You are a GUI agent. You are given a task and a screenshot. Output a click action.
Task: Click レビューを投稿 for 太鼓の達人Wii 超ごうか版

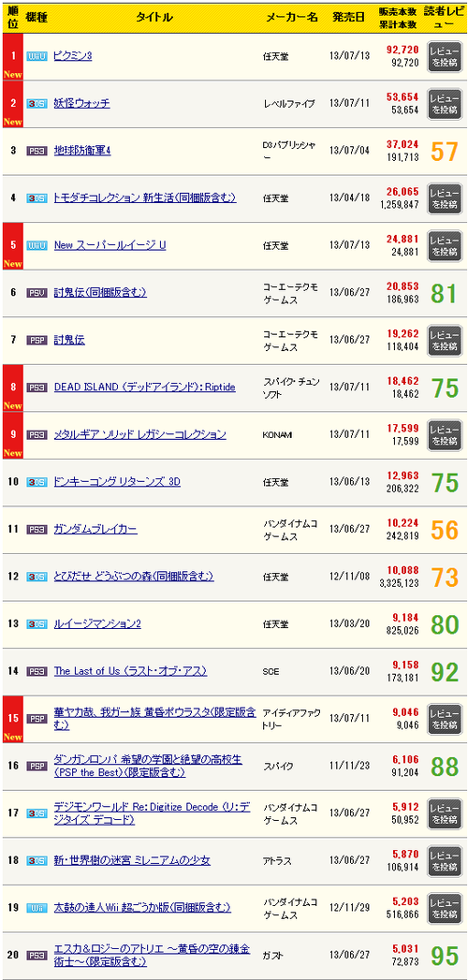click(445, 908)
